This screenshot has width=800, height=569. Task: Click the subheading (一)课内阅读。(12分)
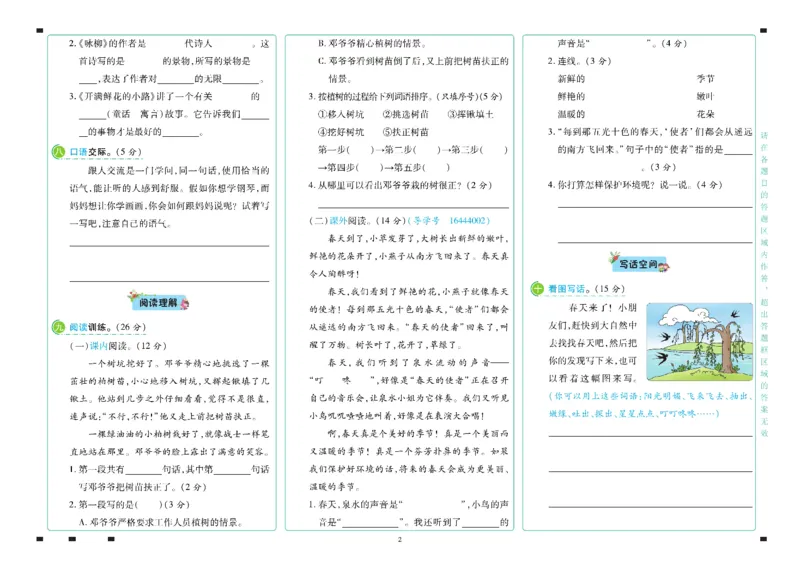(x=118, y=345)
